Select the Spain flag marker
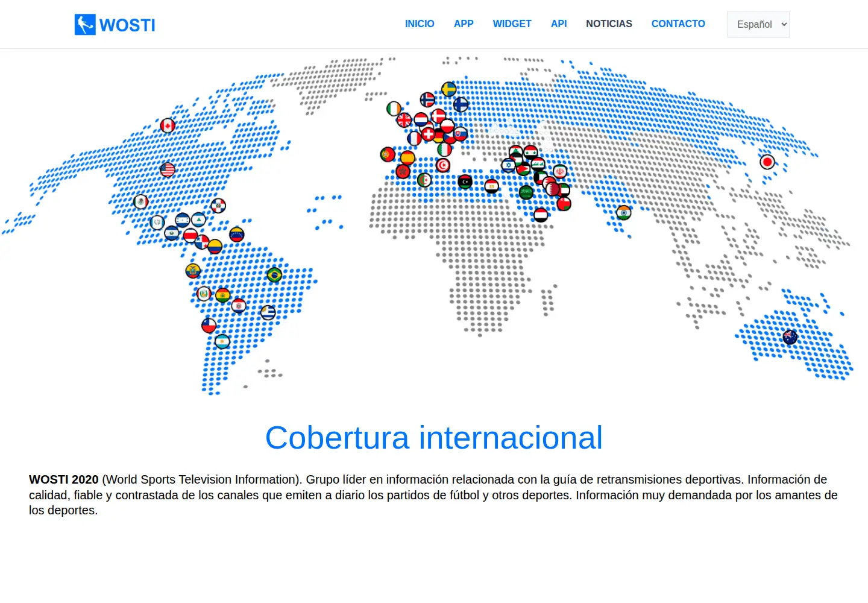 407,158
